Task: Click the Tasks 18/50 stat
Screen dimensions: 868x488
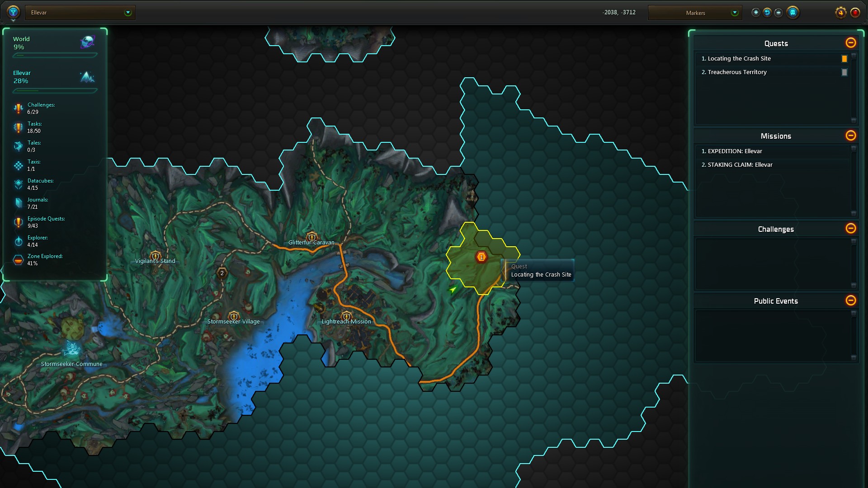Action: pyautogui.click(x=34, y=127)
